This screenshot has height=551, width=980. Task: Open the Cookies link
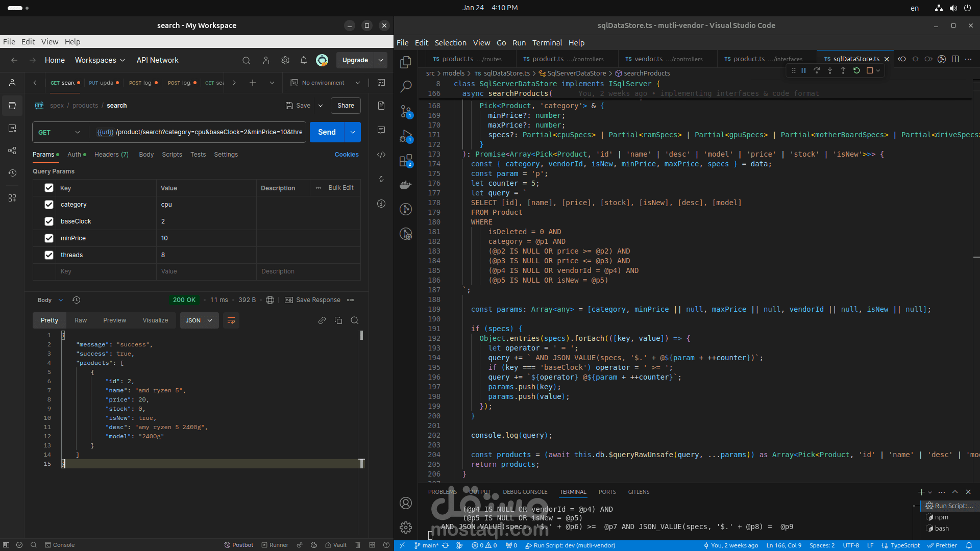(346, 155)
